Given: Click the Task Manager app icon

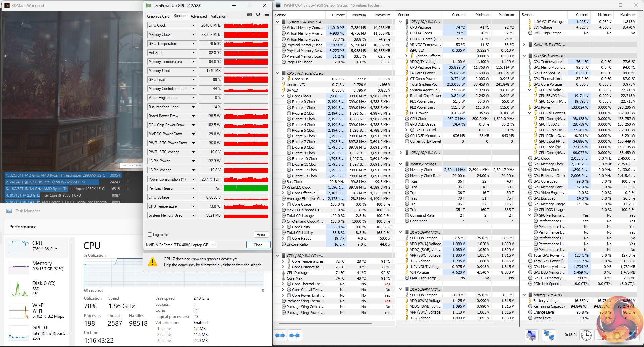Looking at the screenshot, I should tap(9, 211).
